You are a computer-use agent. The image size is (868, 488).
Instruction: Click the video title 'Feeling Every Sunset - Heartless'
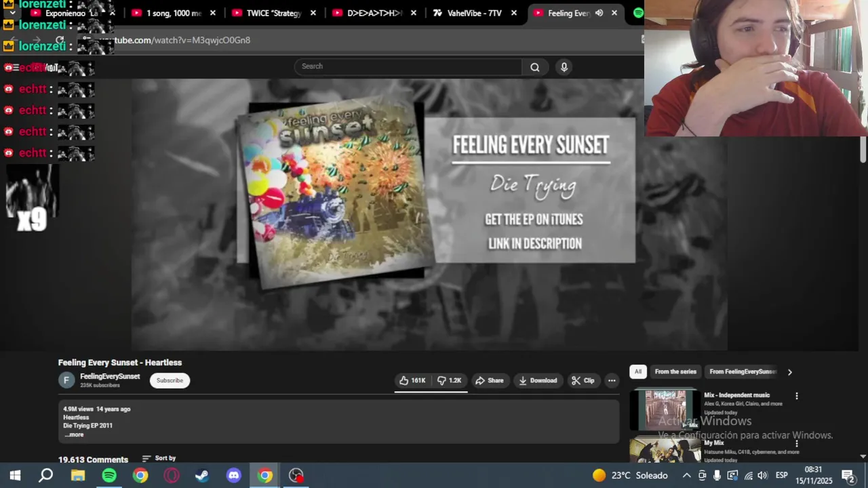120,363
